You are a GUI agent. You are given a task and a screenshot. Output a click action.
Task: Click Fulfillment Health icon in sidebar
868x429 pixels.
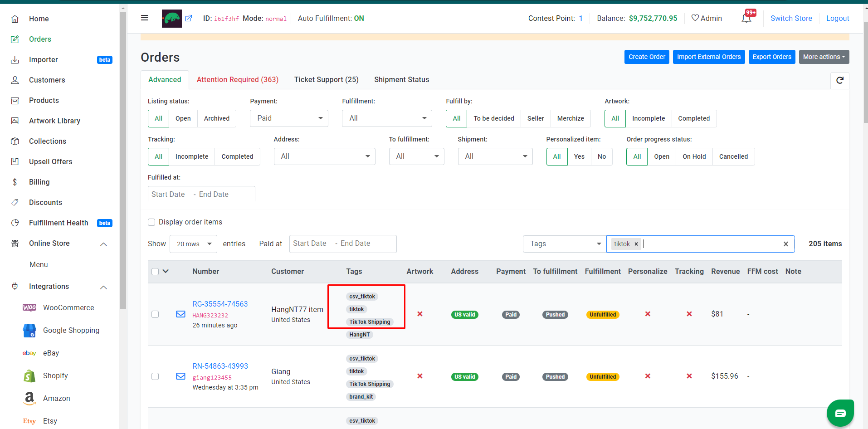click(x=15, y=223)
